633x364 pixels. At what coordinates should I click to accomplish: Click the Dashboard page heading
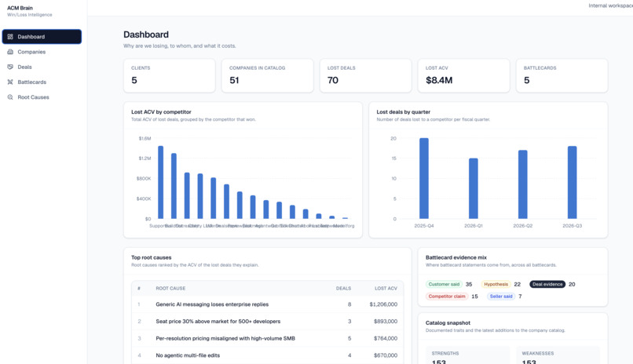point(146,35)
